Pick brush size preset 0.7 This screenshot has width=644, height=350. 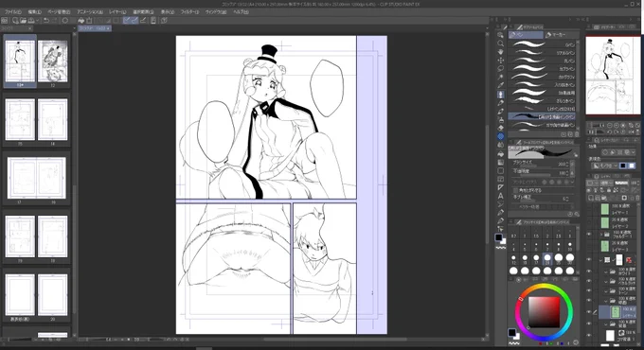coord(513,234)
